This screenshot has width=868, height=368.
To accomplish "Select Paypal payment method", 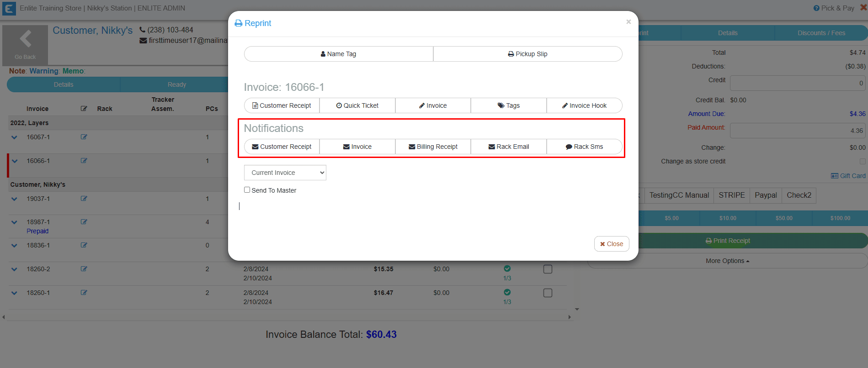I will 766,195.
